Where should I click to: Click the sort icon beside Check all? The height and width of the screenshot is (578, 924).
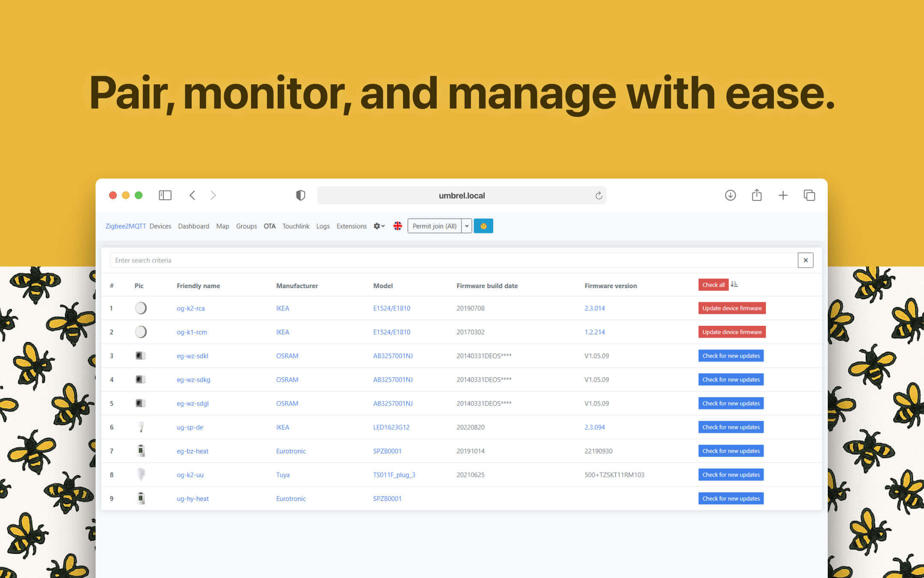[734, 284]
